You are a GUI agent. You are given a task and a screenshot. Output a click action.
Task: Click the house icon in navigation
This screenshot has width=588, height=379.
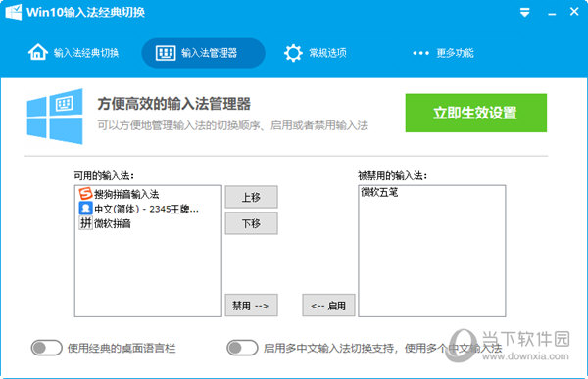38,52
